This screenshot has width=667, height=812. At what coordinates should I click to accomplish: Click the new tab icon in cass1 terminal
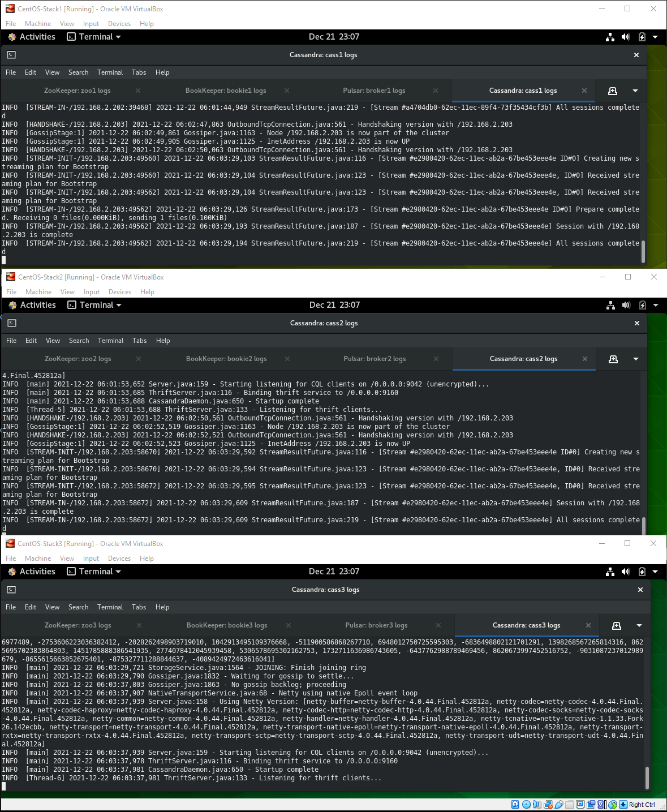tap(612, 91)
